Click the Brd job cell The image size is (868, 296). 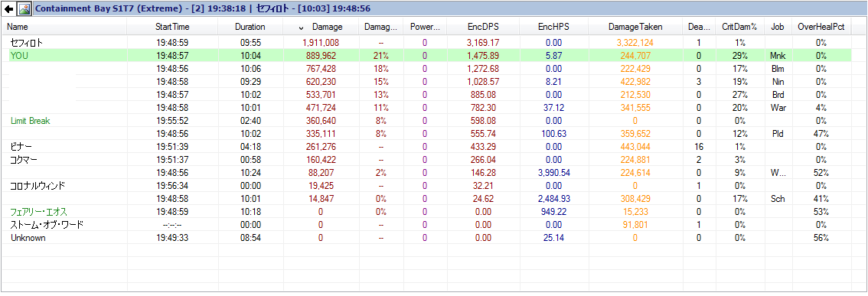point(778,95)
